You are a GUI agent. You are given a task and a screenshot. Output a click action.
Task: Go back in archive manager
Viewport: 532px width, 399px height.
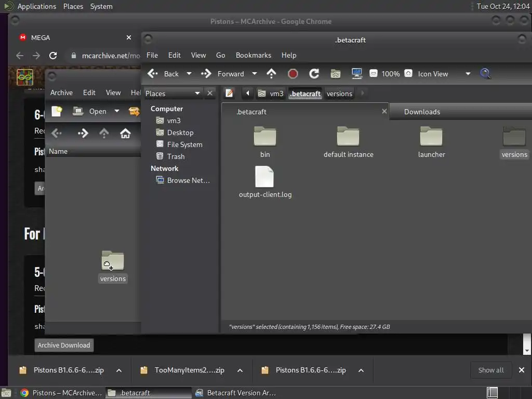click(x=57, y=134)
